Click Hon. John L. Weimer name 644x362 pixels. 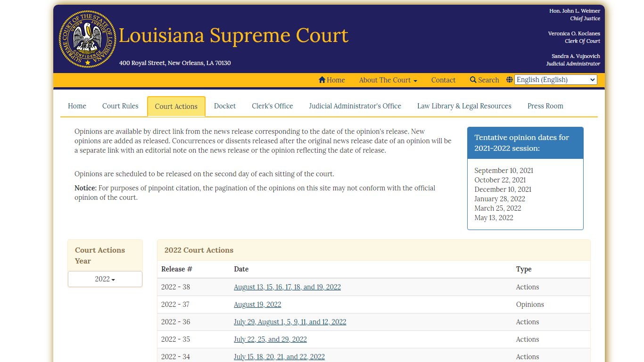click(575, 11)
